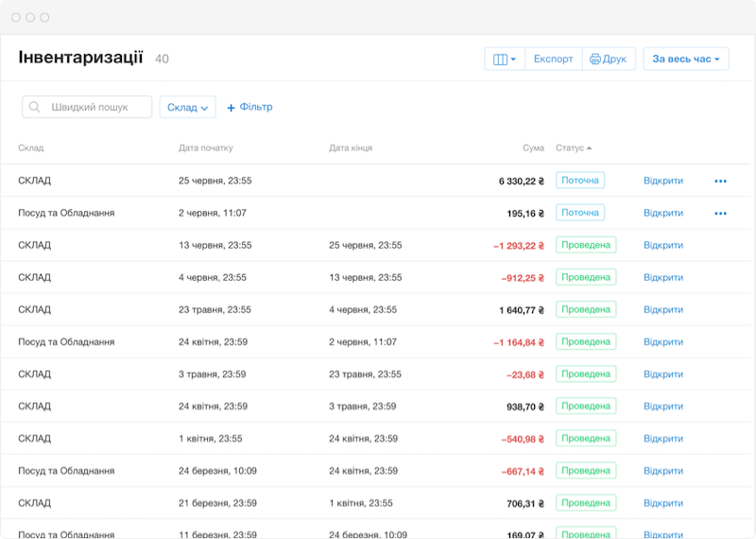
Task: Click the search magnifier icon
Action: point(34,107)
